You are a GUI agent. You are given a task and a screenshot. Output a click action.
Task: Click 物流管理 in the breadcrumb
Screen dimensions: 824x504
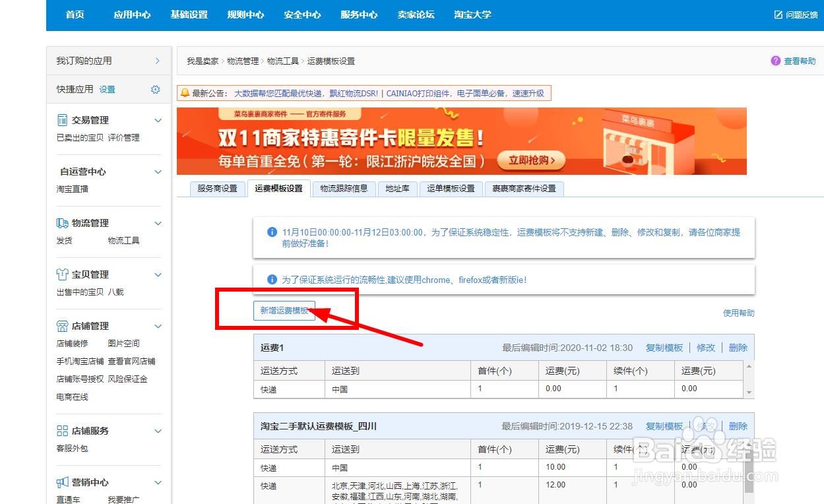coord(243,61)
